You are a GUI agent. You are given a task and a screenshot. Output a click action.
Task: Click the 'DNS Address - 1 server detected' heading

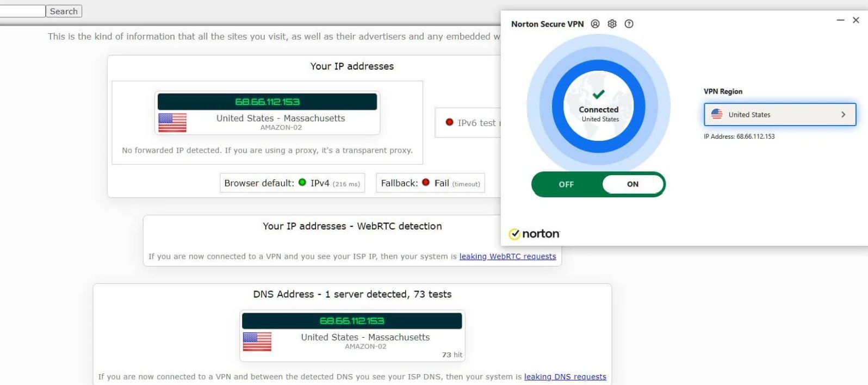[352, 294]
